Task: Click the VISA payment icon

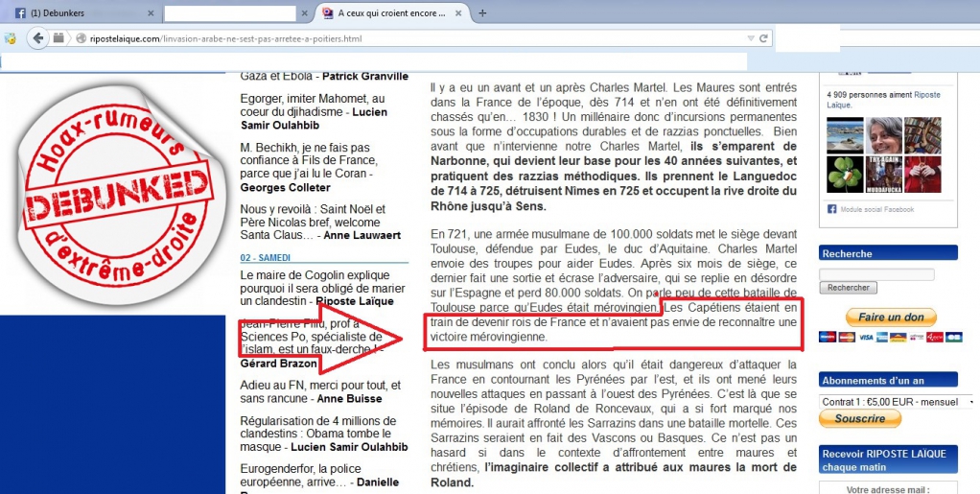Action: tap(866, 337)
